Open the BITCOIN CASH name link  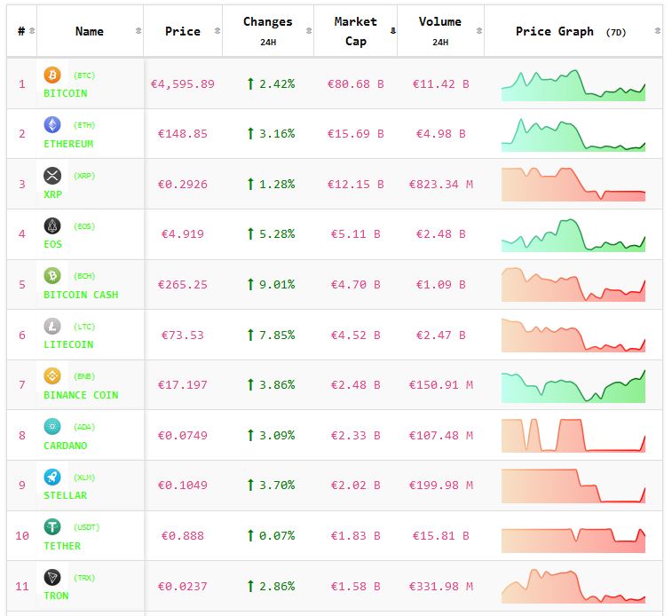pyautogui.click(x=81, y=295)
